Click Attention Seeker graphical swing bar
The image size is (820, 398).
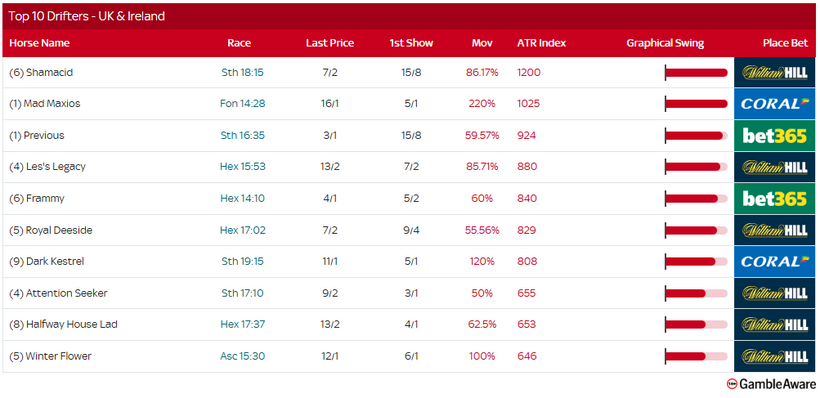point(696,293)
